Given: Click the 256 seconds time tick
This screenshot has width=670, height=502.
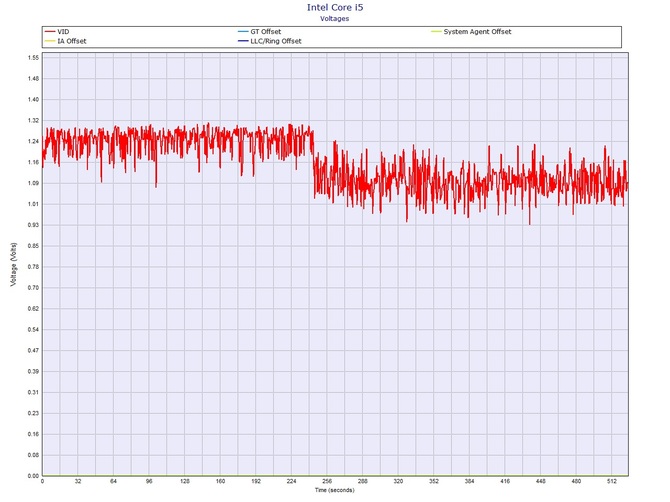Looking at the screenshot, I should coord(327,481).
